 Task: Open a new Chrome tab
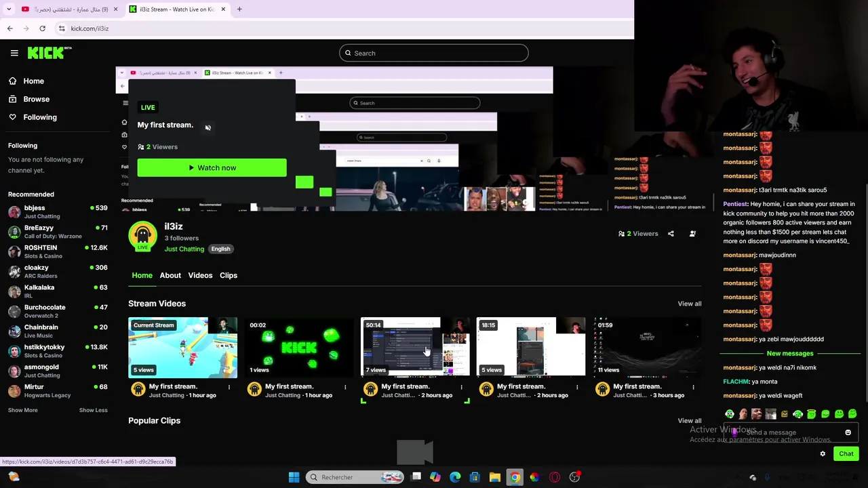239,9
